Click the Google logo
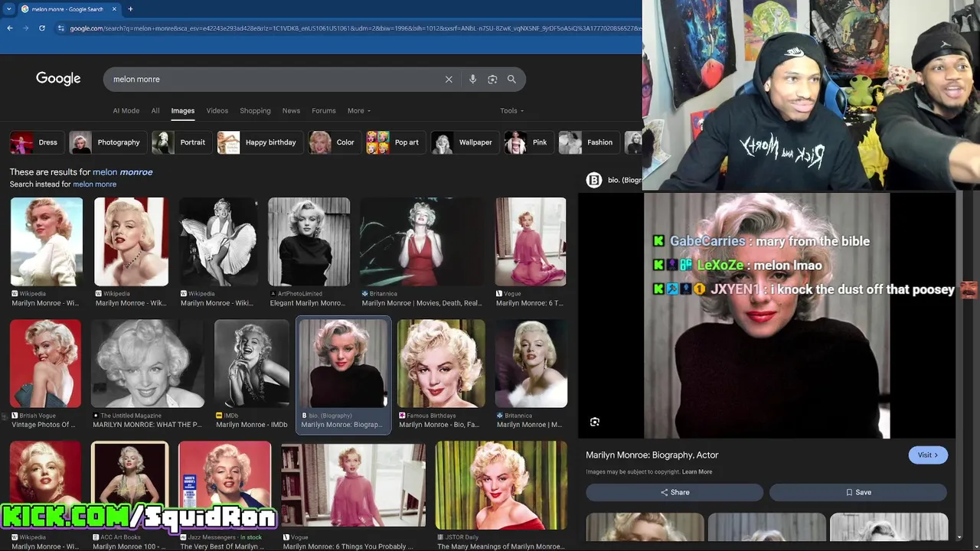980x551 pixels. (x=58, y=79)
